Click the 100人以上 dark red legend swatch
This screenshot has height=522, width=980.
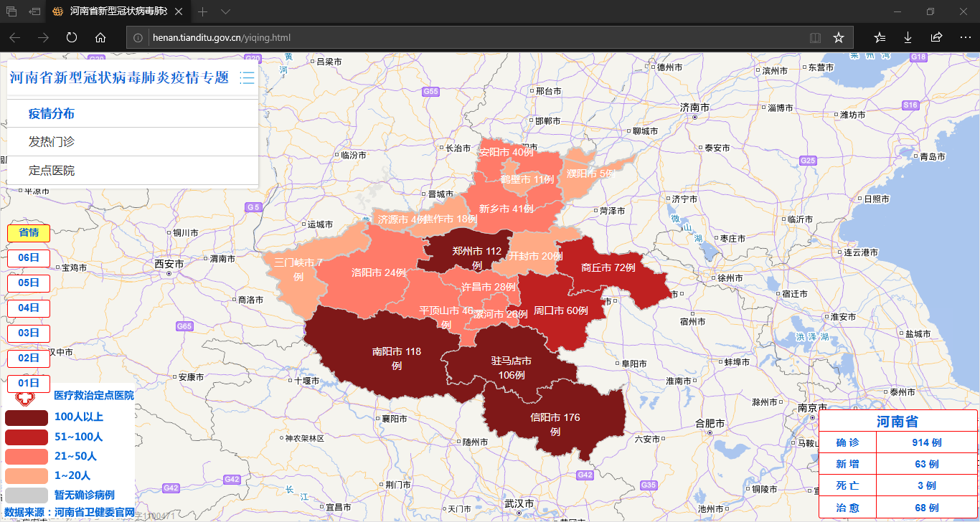point(27,417)
